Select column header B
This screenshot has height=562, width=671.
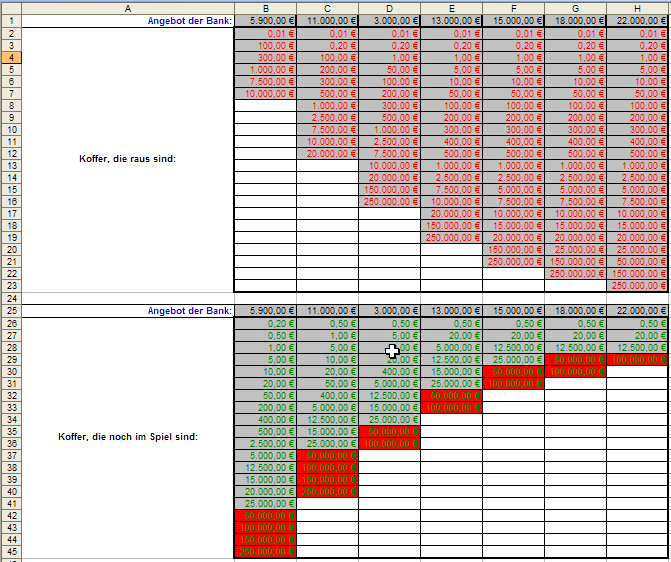(265, 7)
